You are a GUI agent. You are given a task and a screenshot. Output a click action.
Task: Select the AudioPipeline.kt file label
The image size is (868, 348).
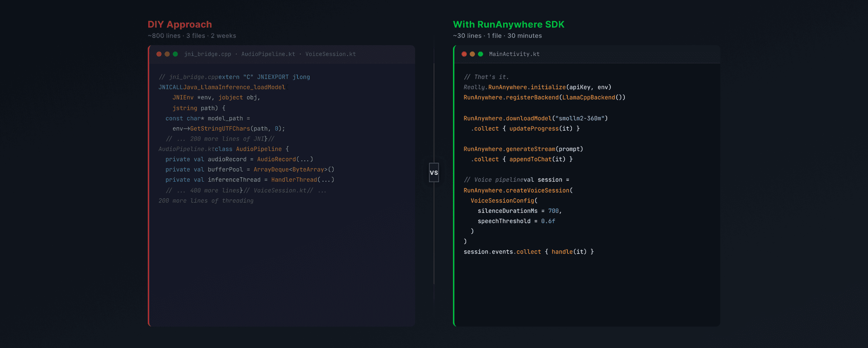pos(268,54)
